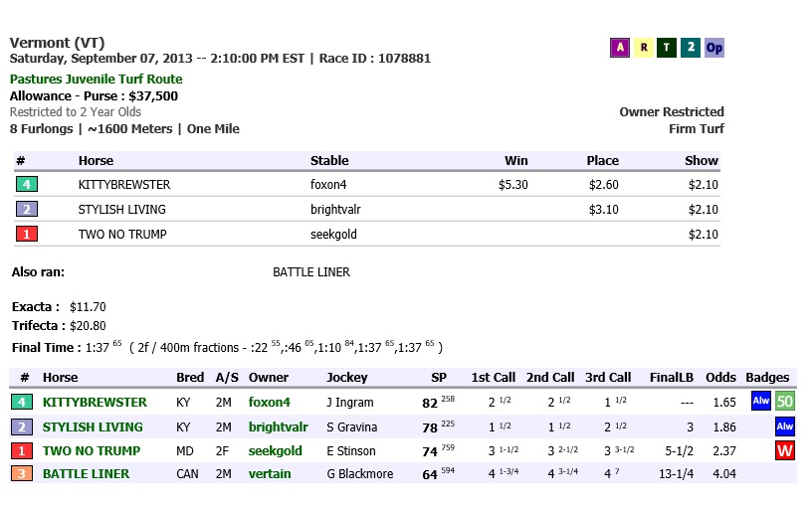Click the SP column header
The height and width of the screenshot is (510, 812).
coord(439,378)
